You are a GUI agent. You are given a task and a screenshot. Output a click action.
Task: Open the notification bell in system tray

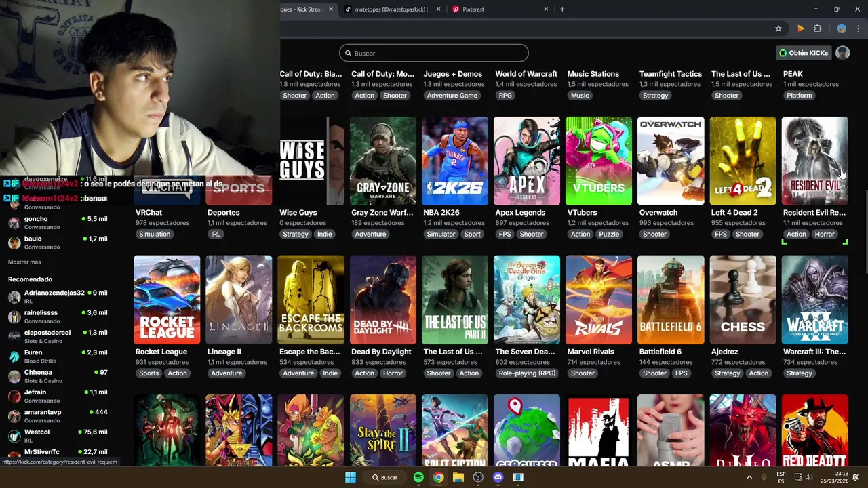856,477
